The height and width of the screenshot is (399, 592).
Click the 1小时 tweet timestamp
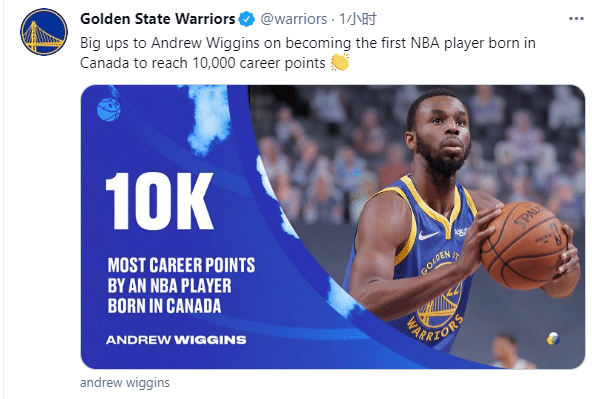358,19
